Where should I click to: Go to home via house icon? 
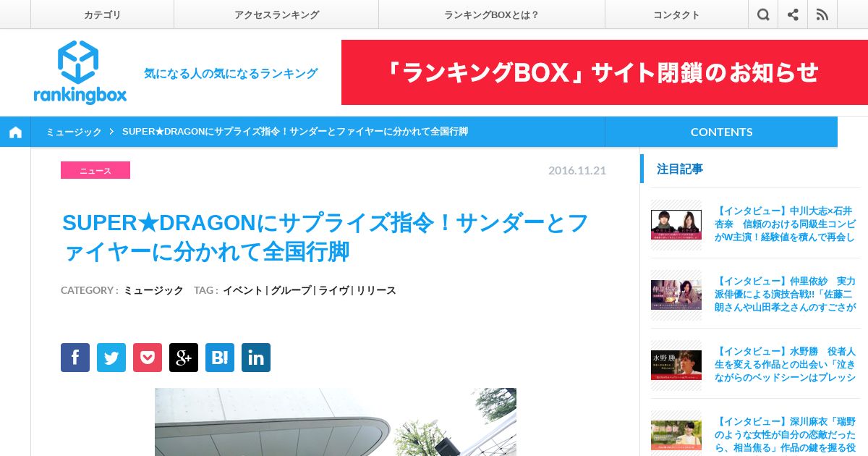click(15, 132)
